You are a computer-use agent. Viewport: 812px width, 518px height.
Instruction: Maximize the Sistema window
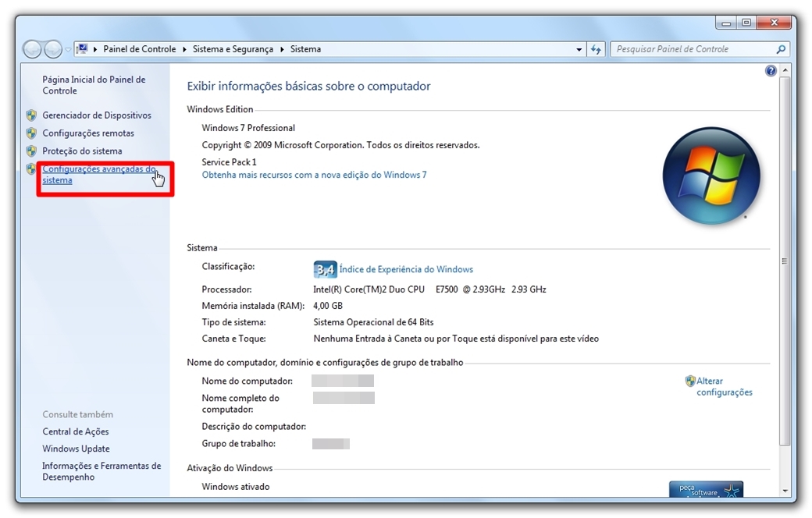click(x=746, y=23)
